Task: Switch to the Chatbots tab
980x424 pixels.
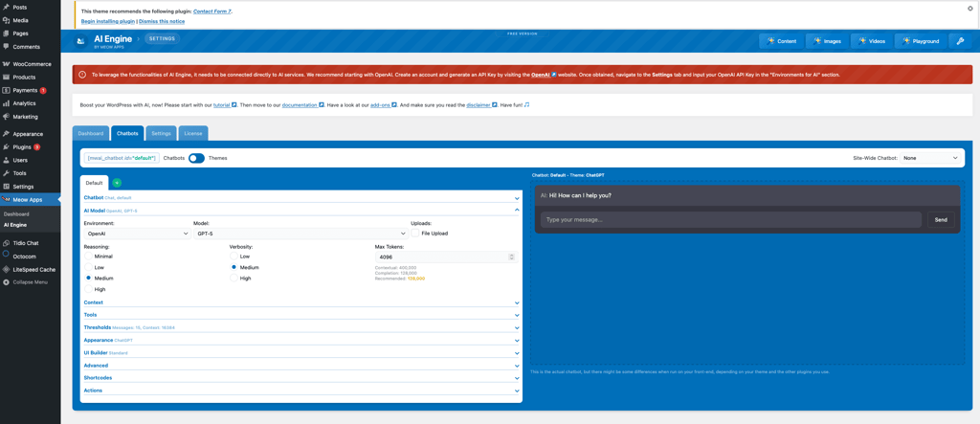Action: [x=127, y=133]
